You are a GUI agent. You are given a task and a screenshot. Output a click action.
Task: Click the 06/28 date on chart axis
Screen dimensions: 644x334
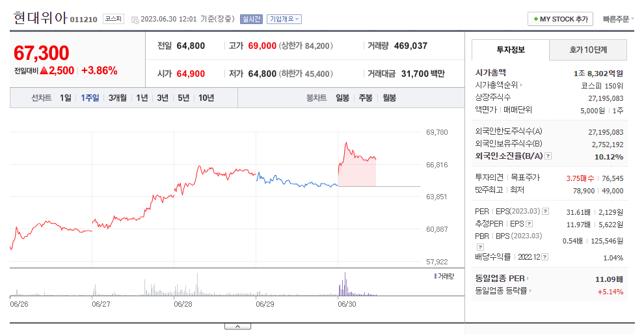point(183,305)
